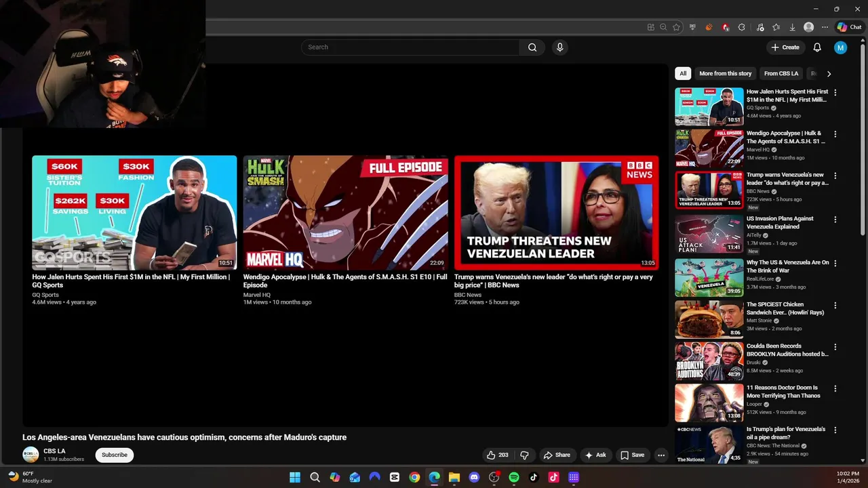Open menu for Why The US & Venezuela video
868x488 pixels.
pos(835,263)
